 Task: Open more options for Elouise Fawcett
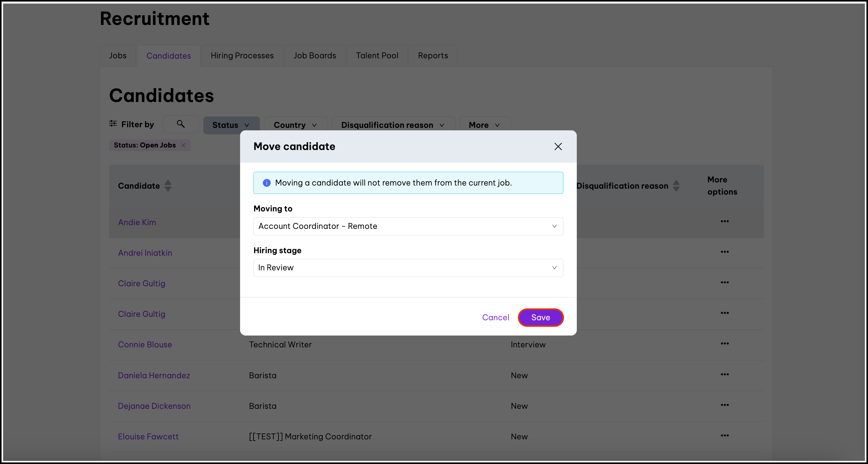725,436
